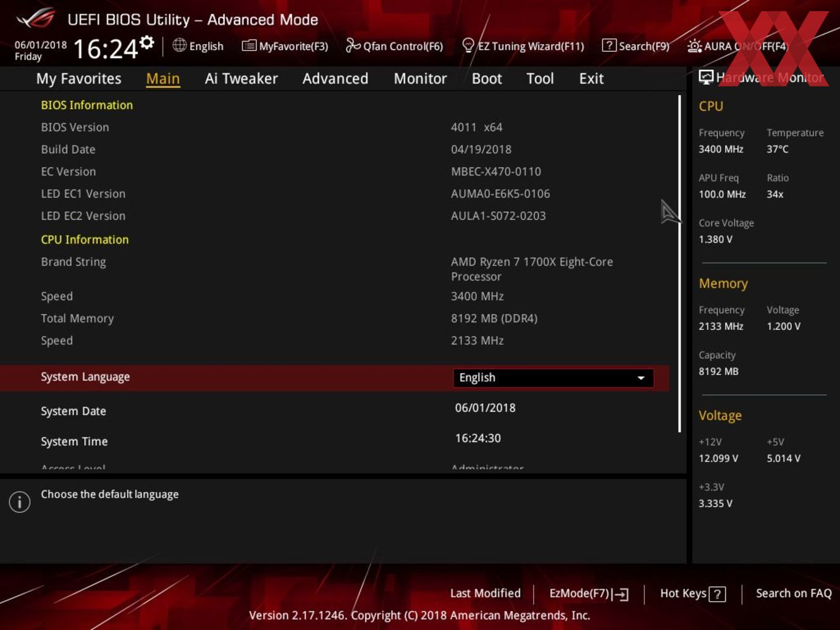Go to the Monitor tab
Viewport: 840px width, 630px height.
pyautogui.click(x=421, y=78)
